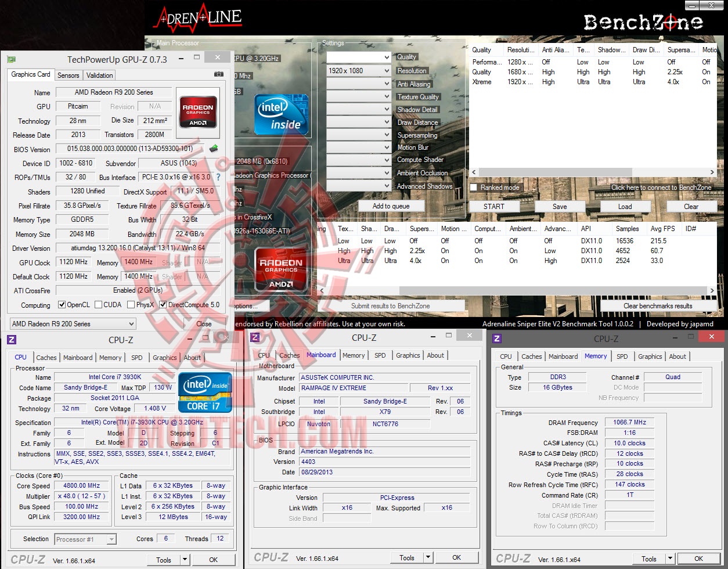Screen dimensions: 728x569
Task: Click the Clear button next to Load
Action: (x=691, y=207)
